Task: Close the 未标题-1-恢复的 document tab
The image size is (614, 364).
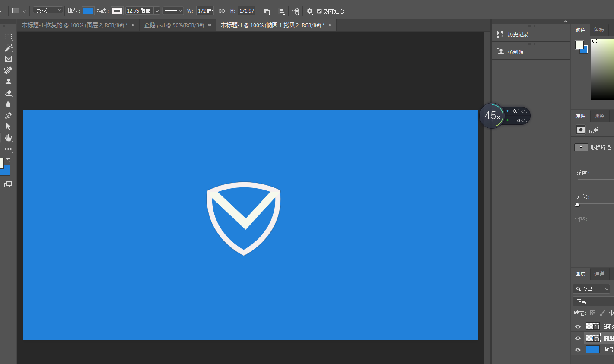Action: tap(133, 25)
